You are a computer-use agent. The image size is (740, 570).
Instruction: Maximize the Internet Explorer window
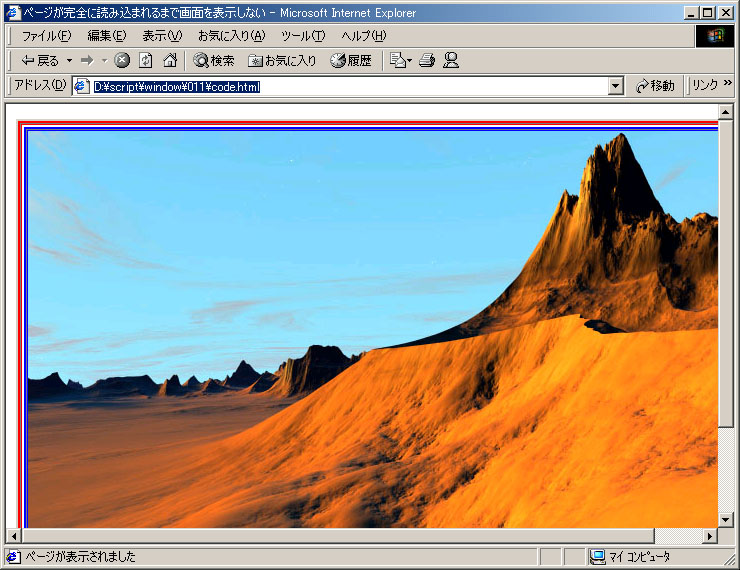point(707,13)
